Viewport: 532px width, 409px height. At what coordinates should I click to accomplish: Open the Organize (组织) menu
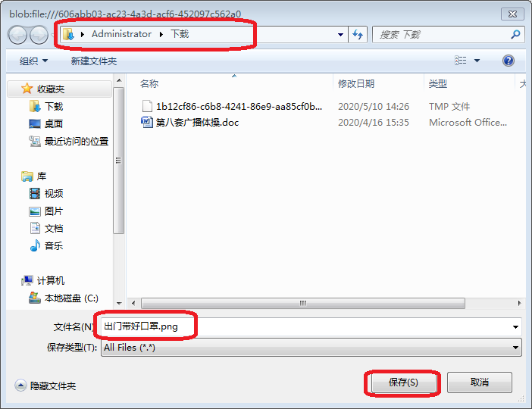coord(33,61)
